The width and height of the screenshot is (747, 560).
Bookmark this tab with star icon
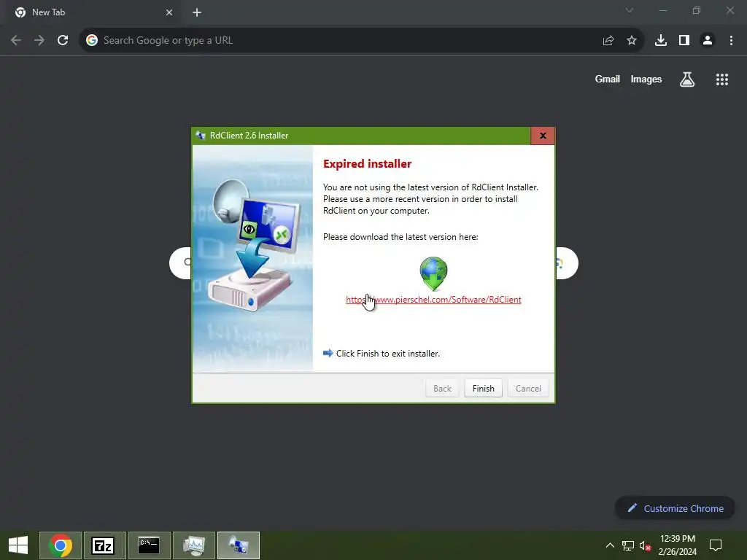[632, 41]
